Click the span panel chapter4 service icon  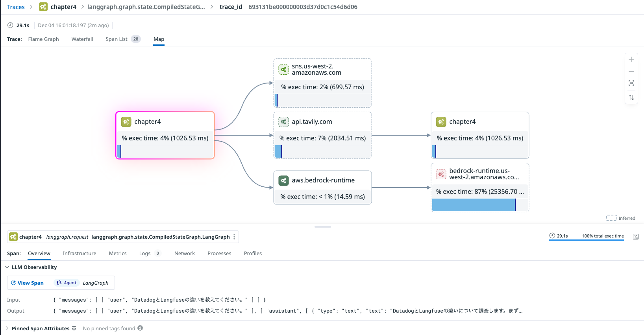(13, 237)
